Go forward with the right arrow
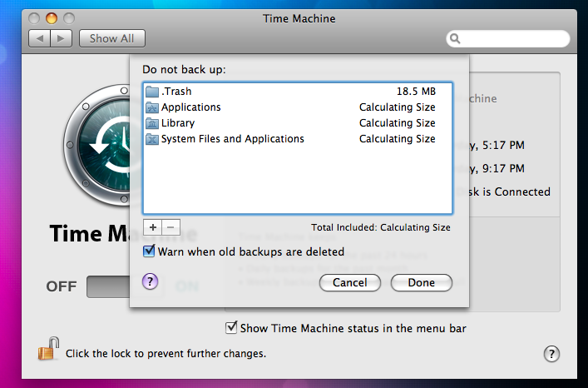This screenshot has width=588, height=388. pyautogui.click(x=61, y=38)
